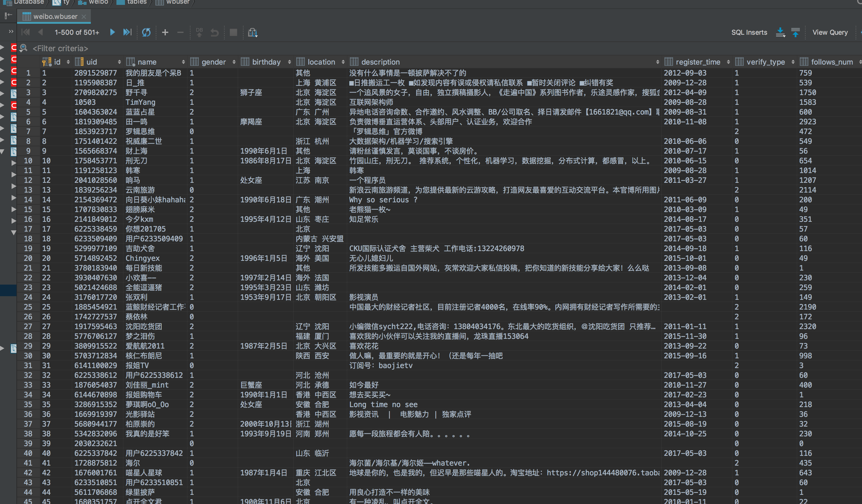
Task: Select row number 24 in the gutter
Action: 28,297
